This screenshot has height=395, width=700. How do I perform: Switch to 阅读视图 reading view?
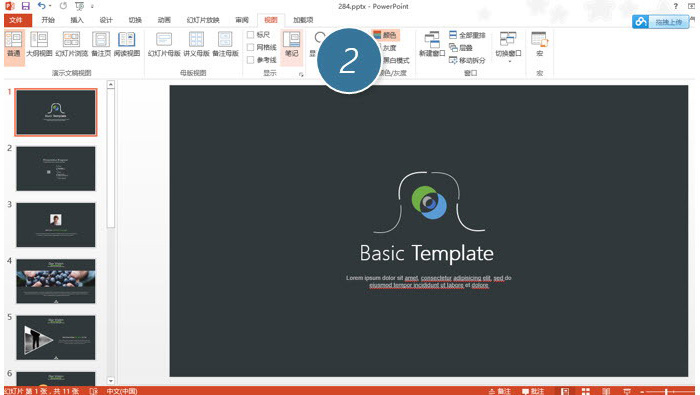click(127, 44)
